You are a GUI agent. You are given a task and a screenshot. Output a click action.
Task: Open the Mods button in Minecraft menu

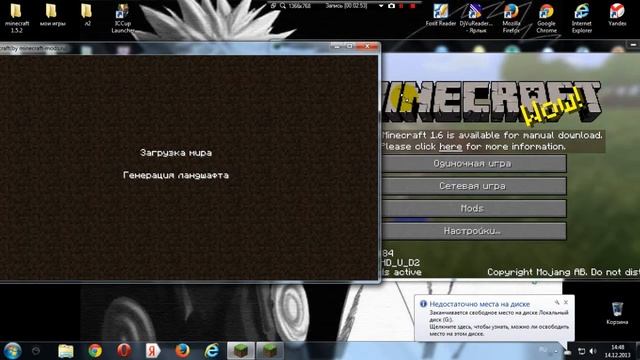point(473,209)
